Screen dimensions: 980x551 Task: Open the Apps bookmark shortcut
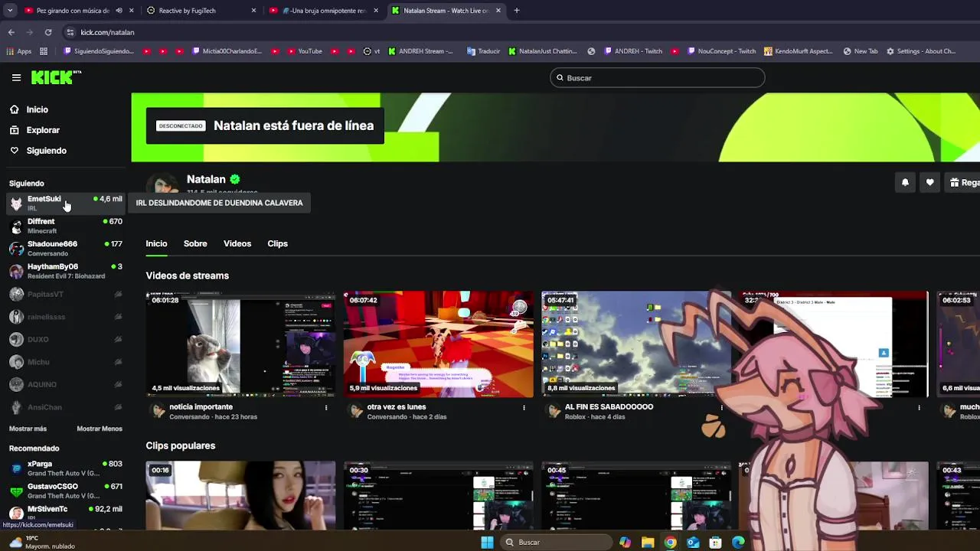[x=19, y=51]
